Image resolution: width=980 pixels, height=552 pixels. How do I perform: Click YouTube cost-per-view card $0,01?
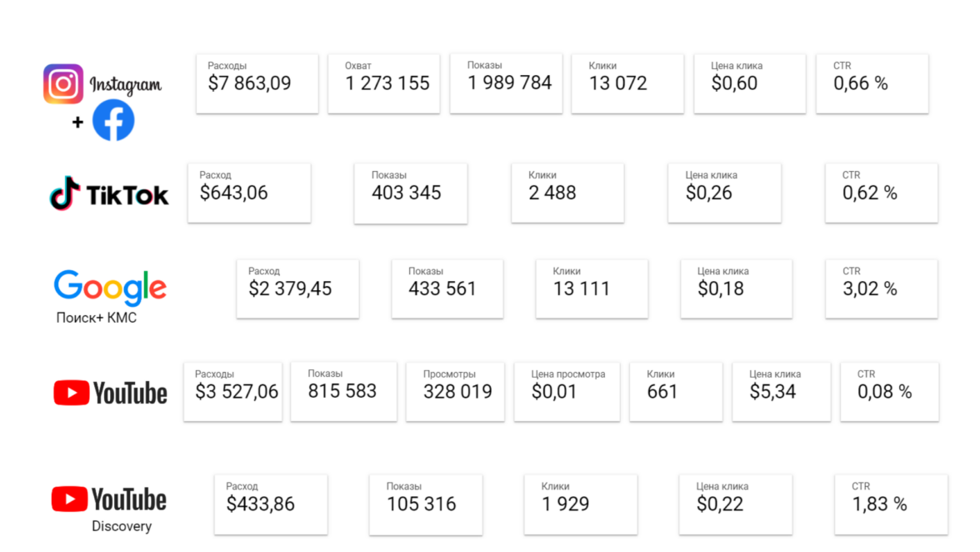567,391
